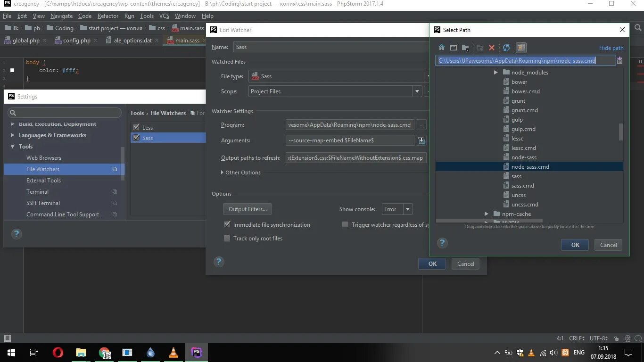644x362 pixels.
Task: Click Output Filters button
Action: coord(248,209)
